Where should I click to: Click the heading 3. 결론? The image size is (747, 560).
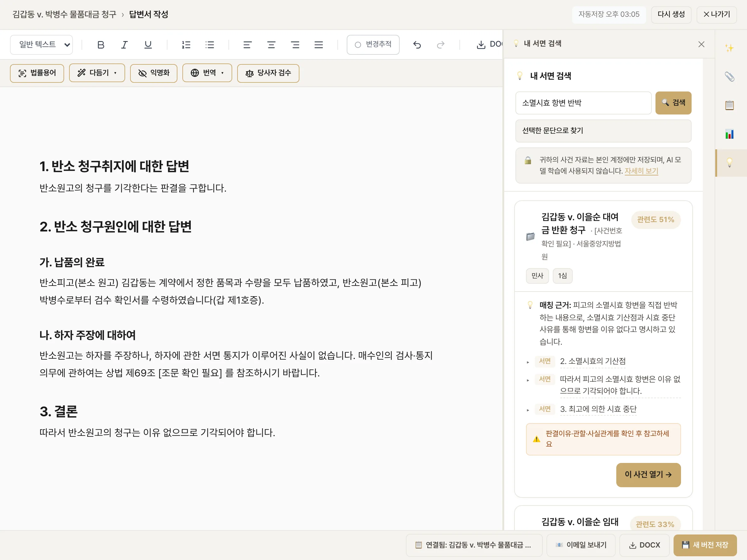pos(59,412)
